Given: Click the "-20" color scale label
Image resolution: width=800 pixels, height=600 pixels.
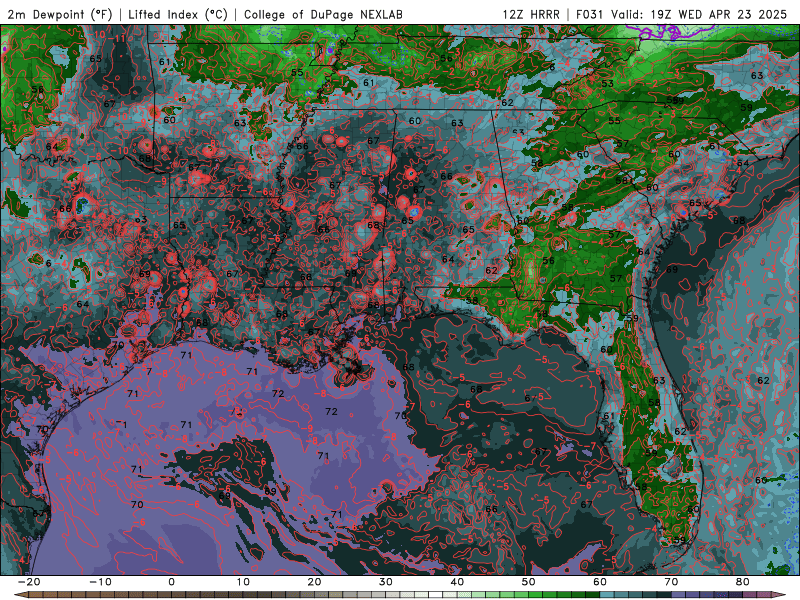Looking at the screenshot, I should [x=29, y=582].
